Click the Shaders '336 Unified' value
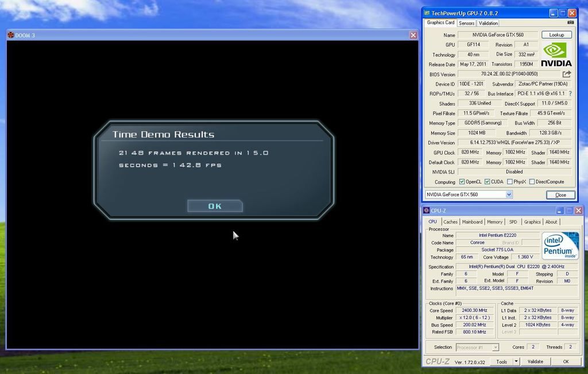This screenshot has height=374, width=588. pyautogui.click(x=479, y=103)
